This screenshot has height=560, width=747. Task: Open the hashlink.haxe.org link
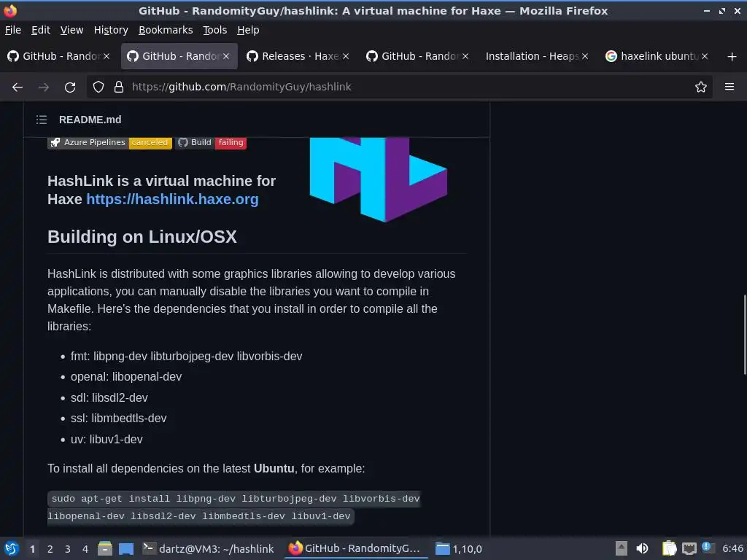pyautogui.click(x=172, y=199)
